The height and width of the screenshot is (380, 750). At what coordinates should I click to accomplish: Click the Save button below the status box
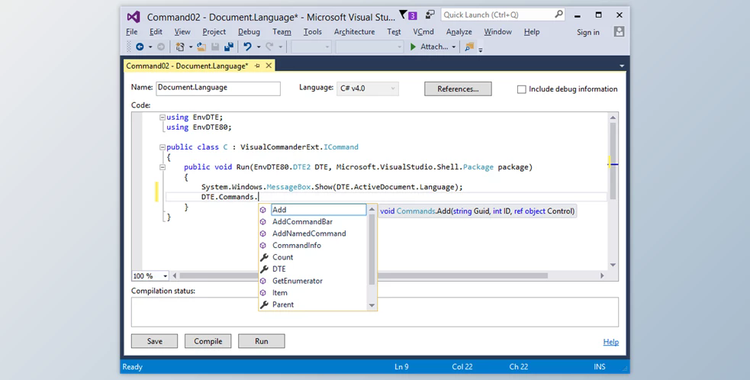[154, 341]
